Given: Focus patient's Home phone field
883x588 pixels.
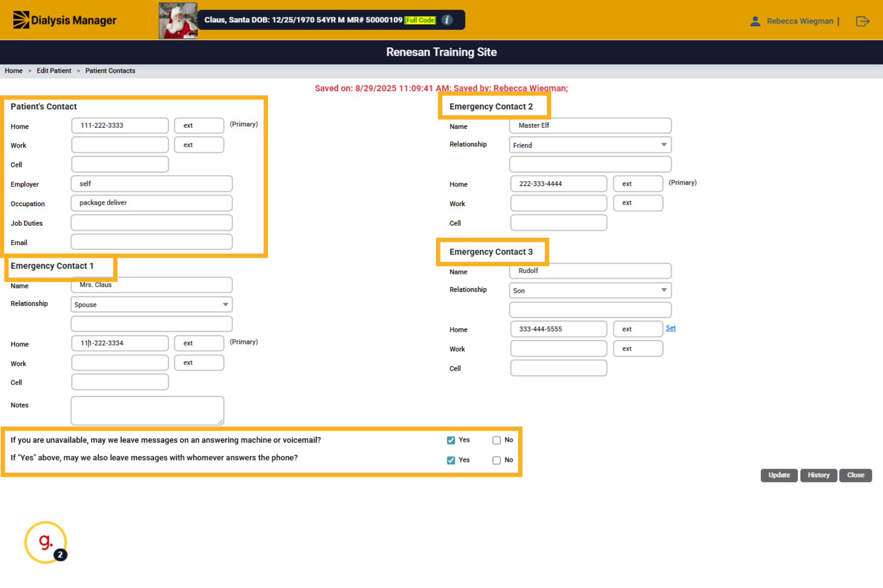Looking at the screenshot, I should [x=120, y=125].
